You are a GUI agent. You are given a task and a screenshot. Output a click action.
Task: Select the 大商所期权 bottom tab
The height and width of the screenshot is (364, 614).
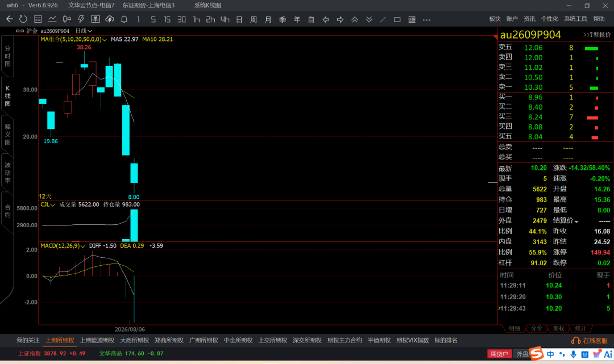click(x=134, y=341)
